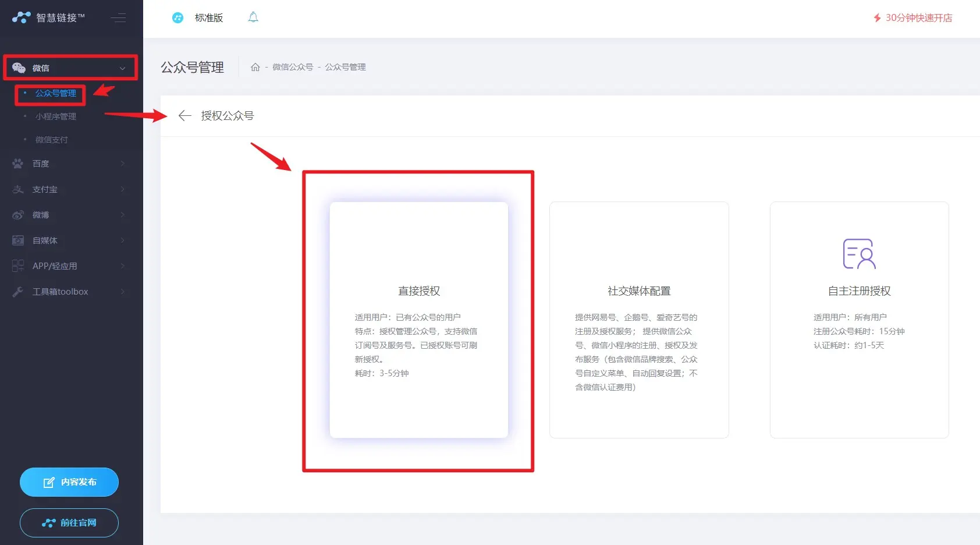Select the 公众号管理 submenu item
This screenshot has height=545, width=980.
tap(55, 93)
